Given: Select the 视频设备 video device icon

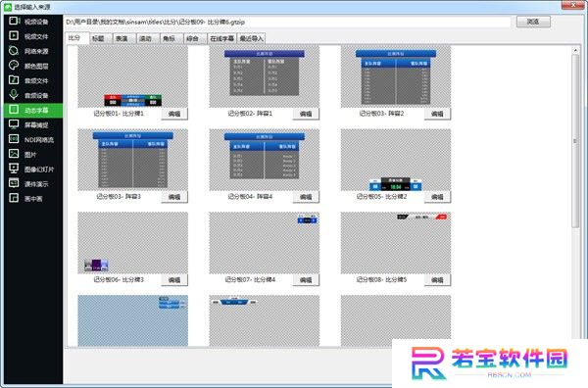Looking at the screenshot, I should 14,21.
